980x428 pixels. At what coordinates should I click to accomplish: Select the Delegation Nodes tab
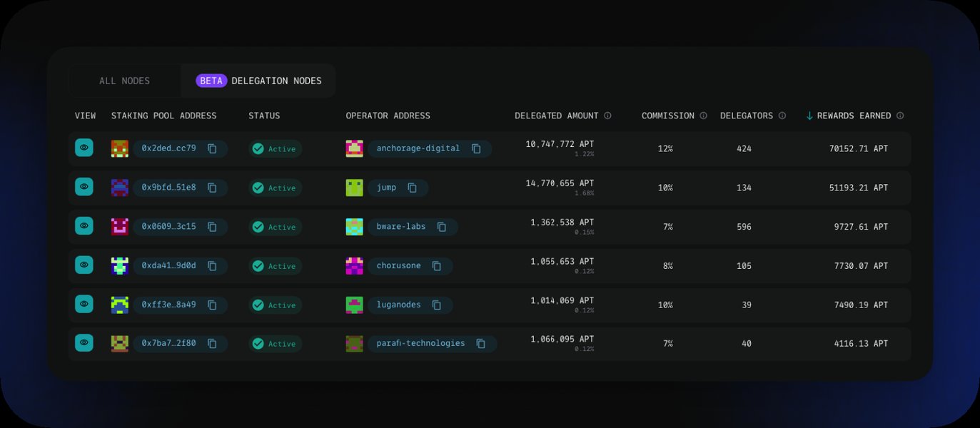point(258,81)
